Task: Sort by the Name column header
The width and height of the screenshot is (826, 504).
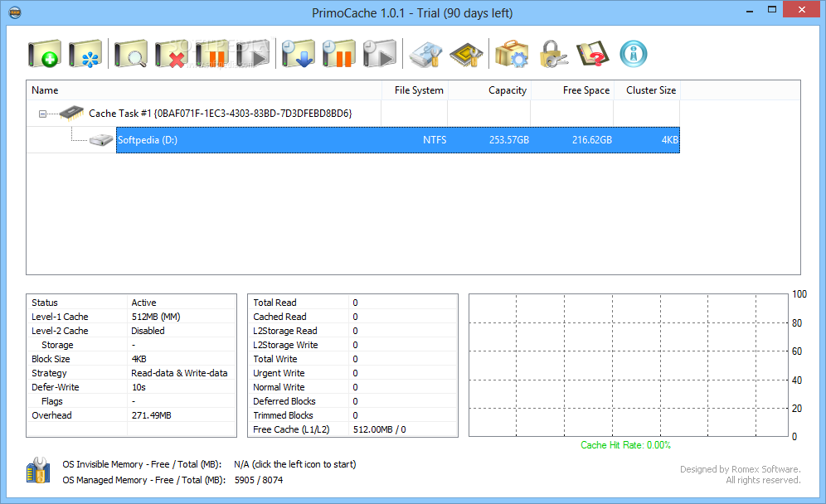Action: (x=204, y=90)
